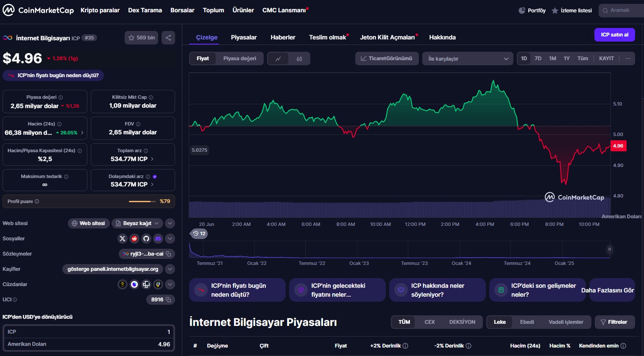644x356 pixels.
Task: Open the Dex Tarama menu
Action: click(145, 10)
